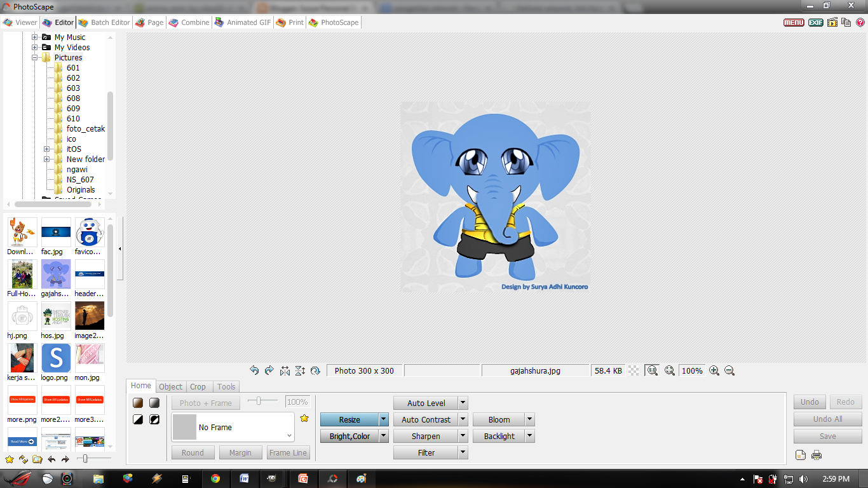Expand the New folder node

[47, 159]
